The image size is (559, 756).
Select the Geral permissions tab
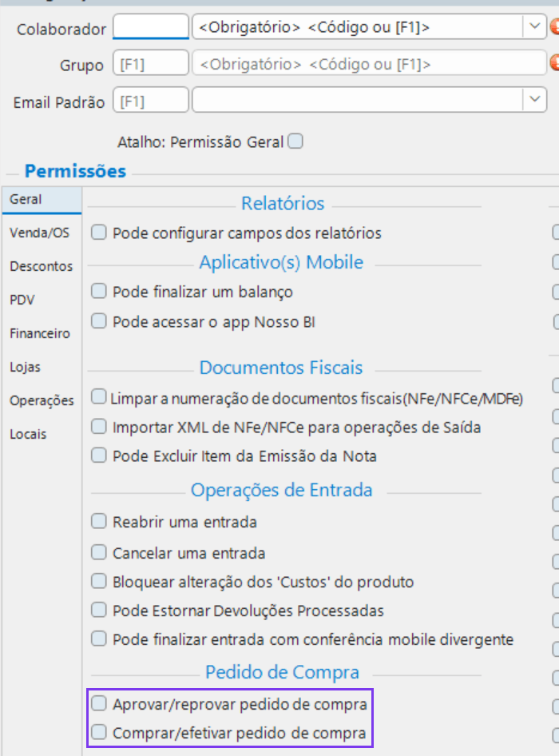tap(42, 200)
